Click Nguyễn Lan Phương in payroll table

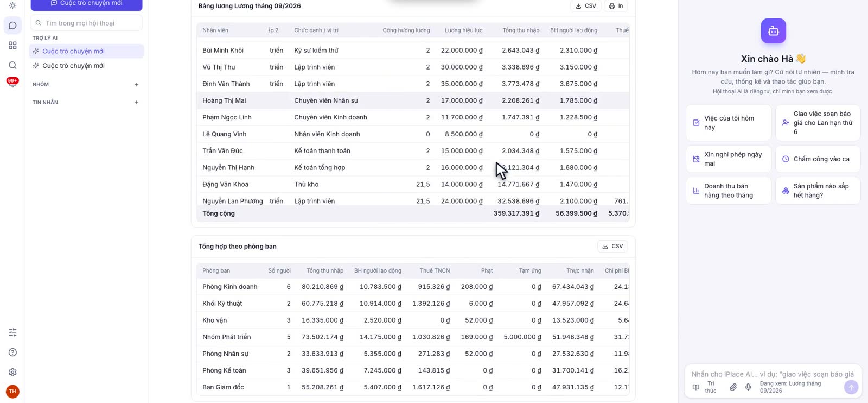coord(233,201)
